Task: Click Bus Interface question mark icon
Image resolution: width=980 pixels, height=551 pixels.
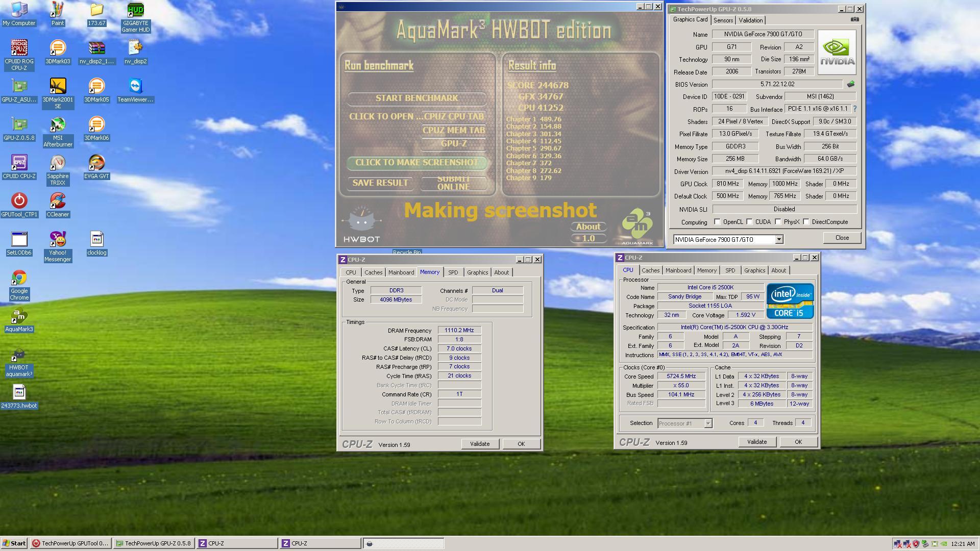Action: (x=855, y=109)
